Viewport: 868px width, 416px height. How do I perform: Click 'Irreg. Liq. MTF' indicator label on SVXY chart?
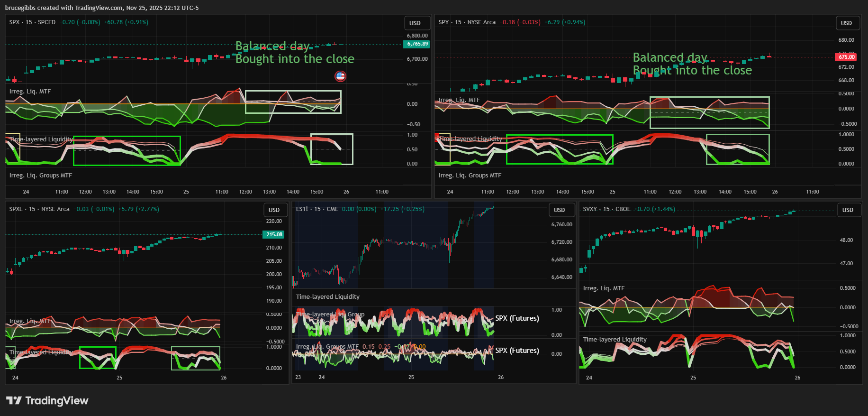tap(604, 288)
